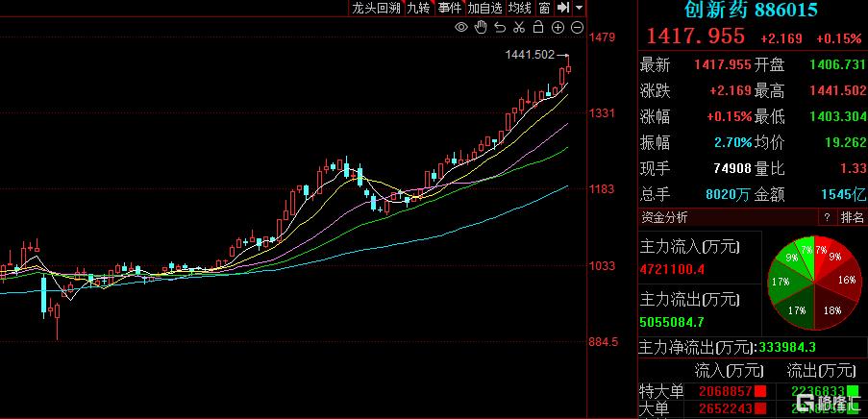
Task: Click the 最低 value 1403.304
Action: (837, 116)
